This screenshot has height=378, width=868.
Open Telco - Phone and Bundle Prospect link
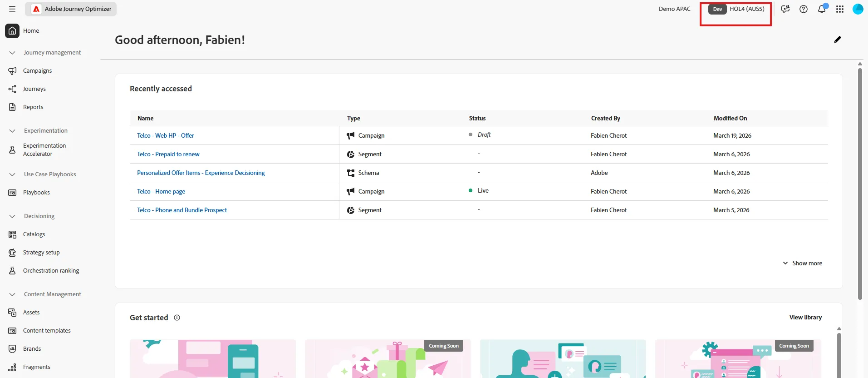click(x=182, y=210)
